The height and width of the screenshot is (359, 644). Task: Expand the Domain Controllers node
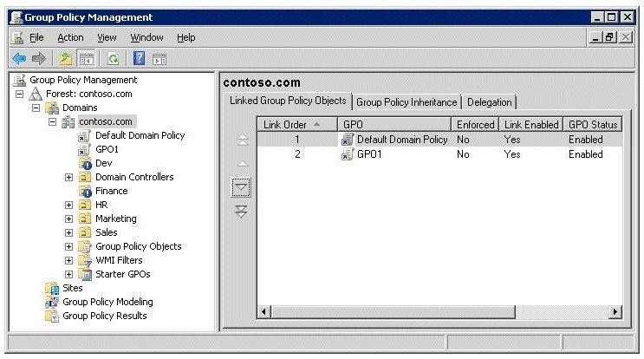[68, 178]
